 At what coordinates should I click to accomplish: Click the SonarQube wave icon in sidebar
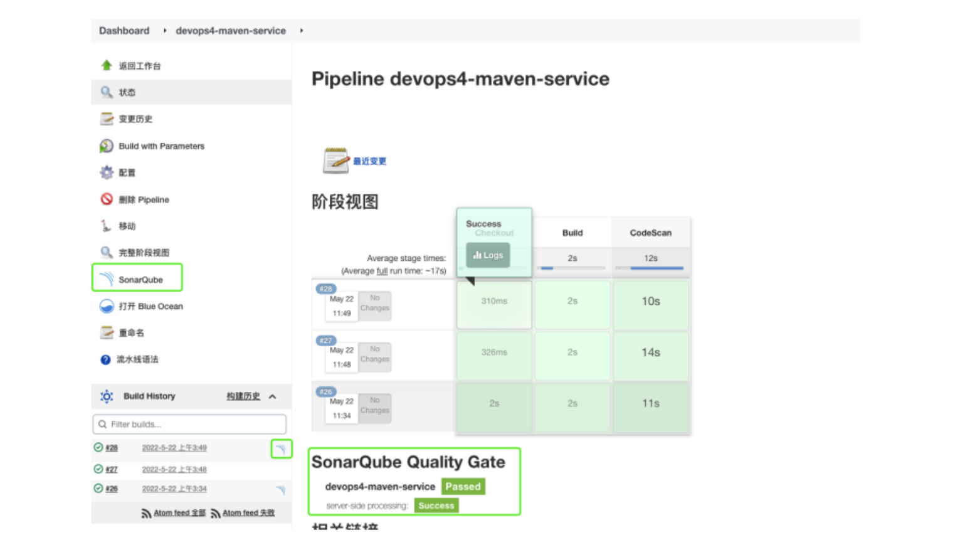(107, 279)
